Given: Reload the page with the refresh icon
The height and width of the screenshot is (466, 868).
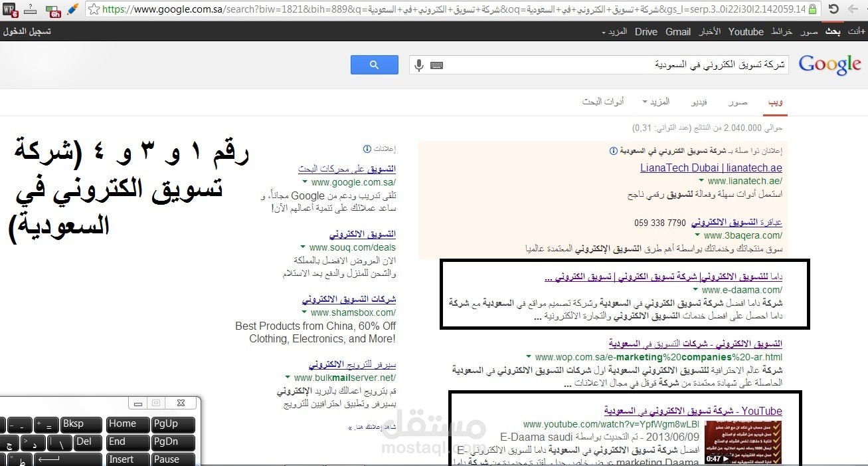Looking at the screenshot, I should pos(833,9).
